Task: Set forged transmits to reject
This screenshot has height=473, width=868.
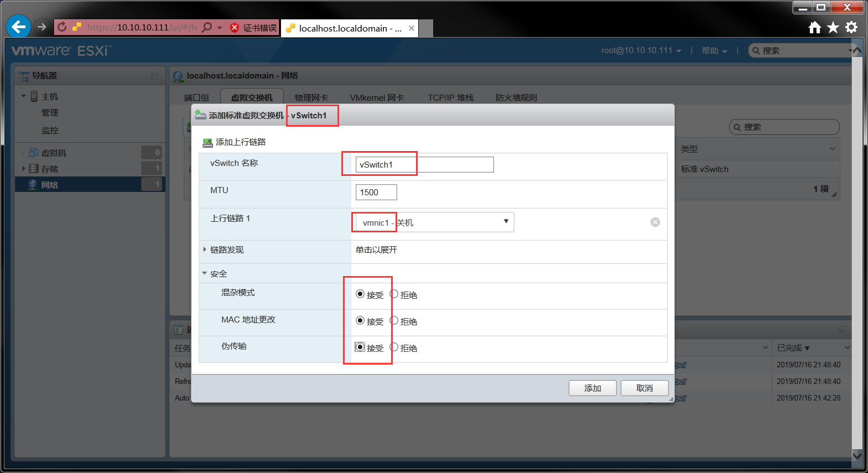Action: [x=394, y=347]
